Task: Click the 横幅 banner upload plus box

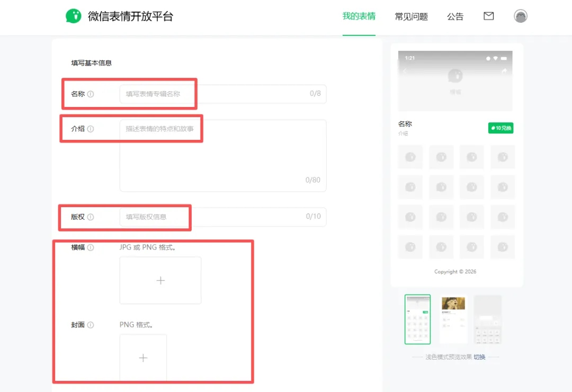Action: pyautogui.click(x=160, y=280)
